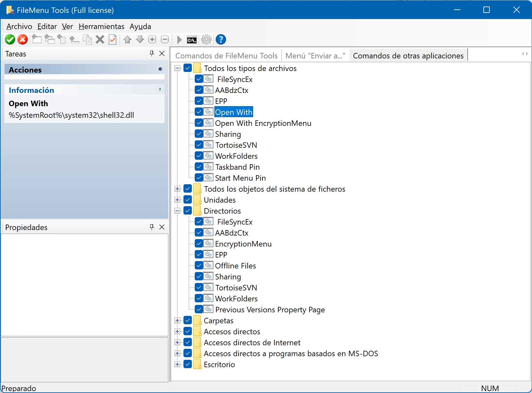The width and height of the screenshot is (532, 393).
Task: Uncheck Open With EncryptionMenu checkbox
Action: tap(199, 123)
